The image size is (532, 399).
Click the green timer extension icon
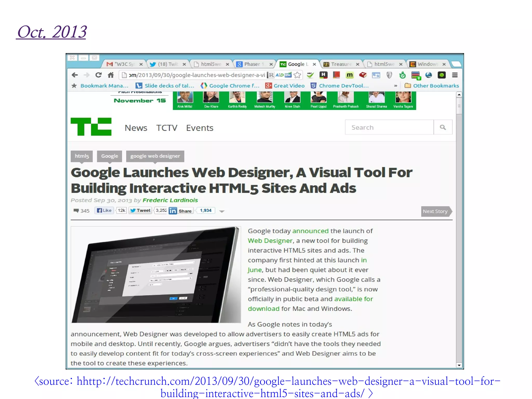(x=402, y=75)
